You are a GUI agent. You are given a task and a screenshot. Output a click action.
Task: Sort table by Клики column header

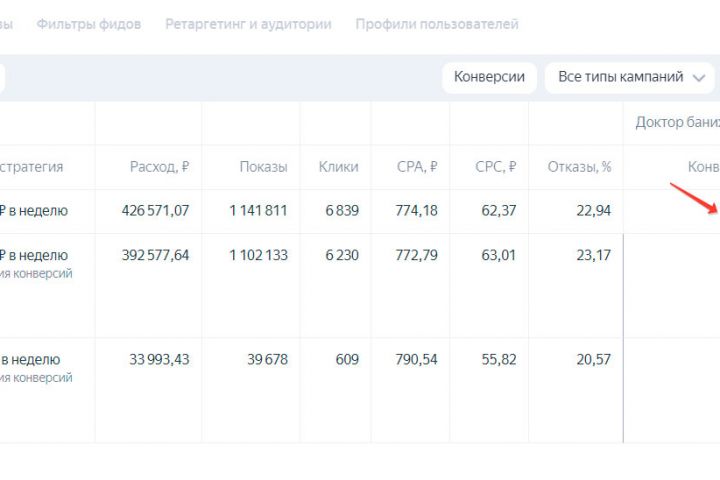click(x=338, y=167)
